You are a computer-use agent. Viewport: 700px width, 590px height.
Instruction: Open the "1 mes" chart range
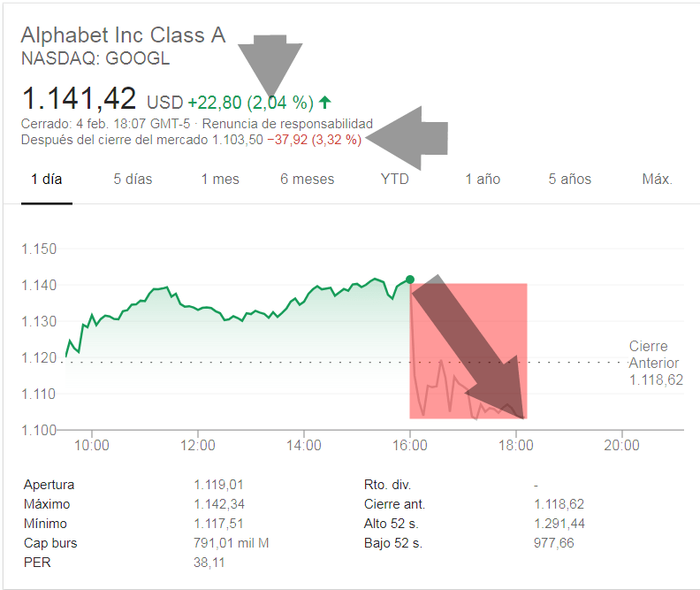220,179
